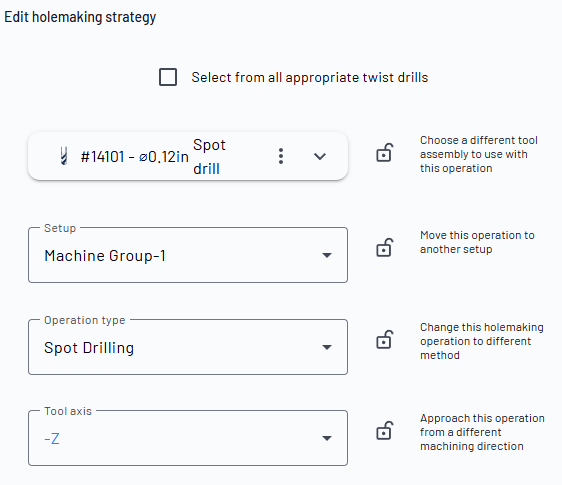562x485 pixels.
Task: Click the Move this operation to another setup hint
Action: (477, 242)
